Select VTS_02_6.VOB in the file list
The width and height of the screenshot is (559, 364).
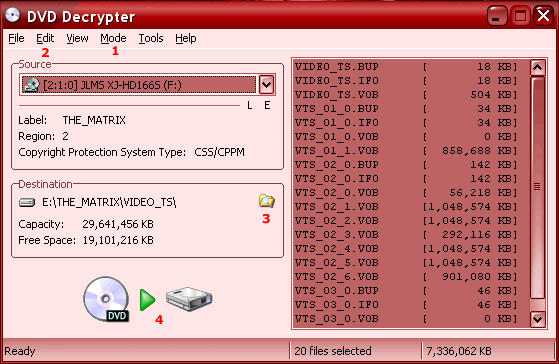pos(406,277)
